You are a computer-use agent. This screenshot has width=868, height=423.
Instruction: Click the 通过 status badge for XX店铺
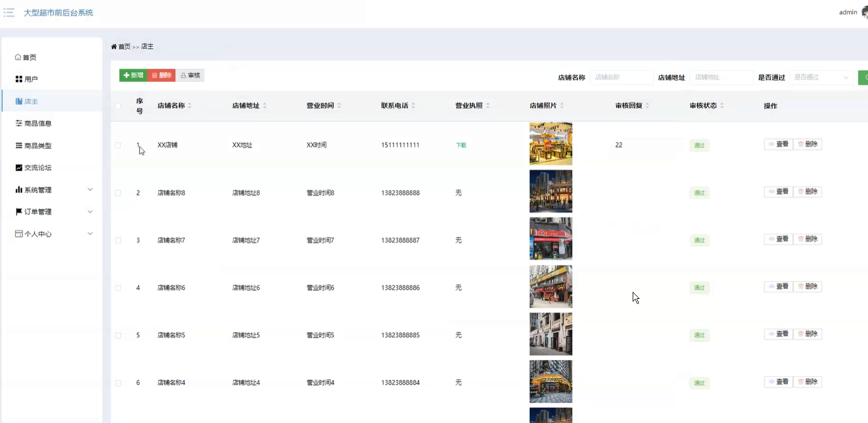click(699, 144)
